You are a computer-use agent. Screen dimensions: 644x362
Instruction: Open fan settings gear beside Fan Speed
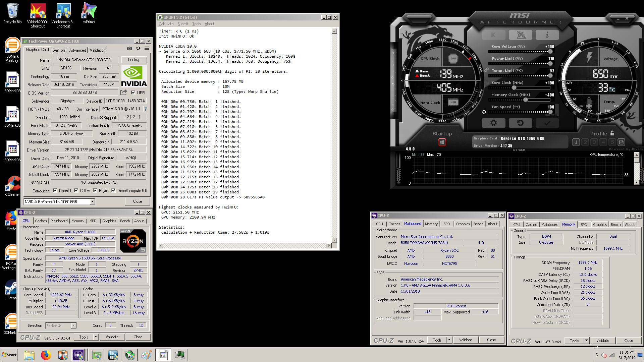[484, 112]
